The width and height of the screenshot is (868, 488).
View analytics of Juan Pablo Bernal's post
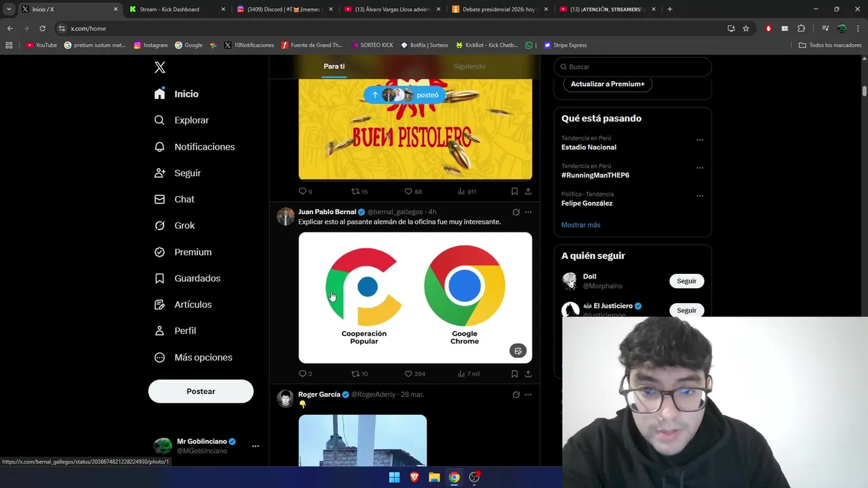(469, 373)
